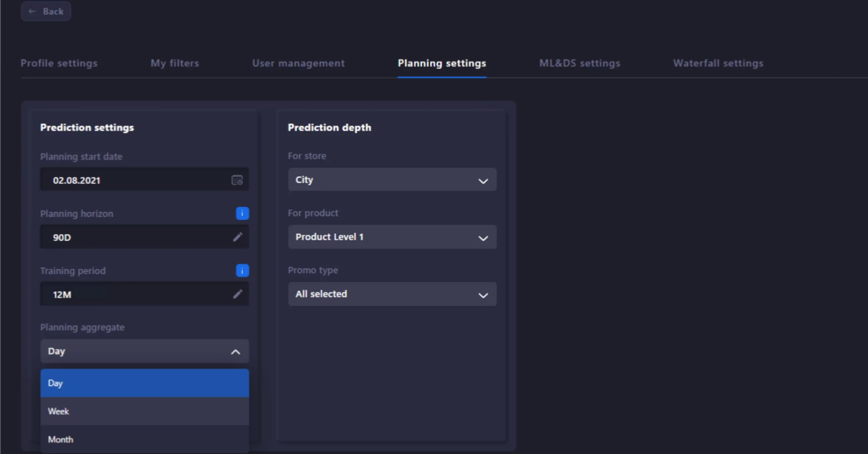
Task: Open the My filters tab
Action: [x=175, y=63]
